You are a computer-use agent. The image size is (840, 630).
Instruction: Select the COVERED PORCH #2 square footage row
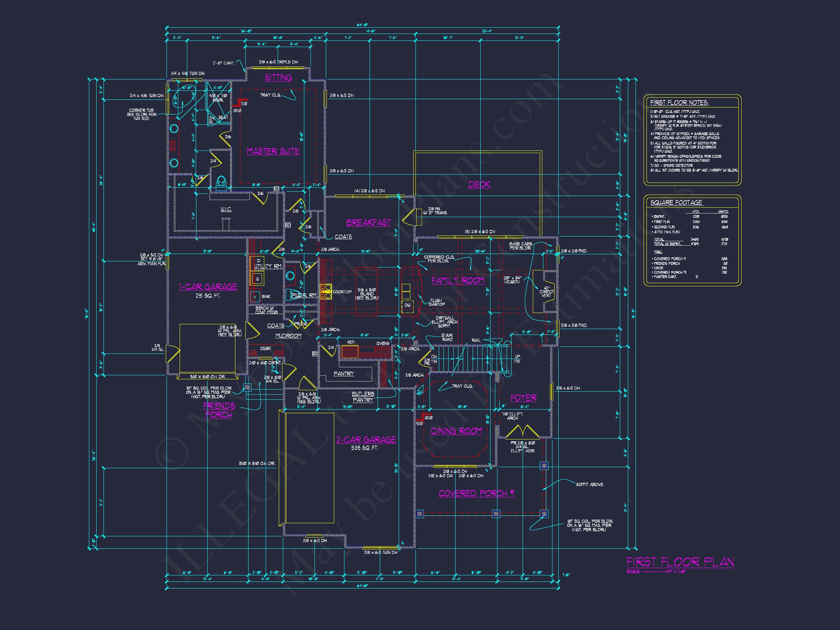689,272
